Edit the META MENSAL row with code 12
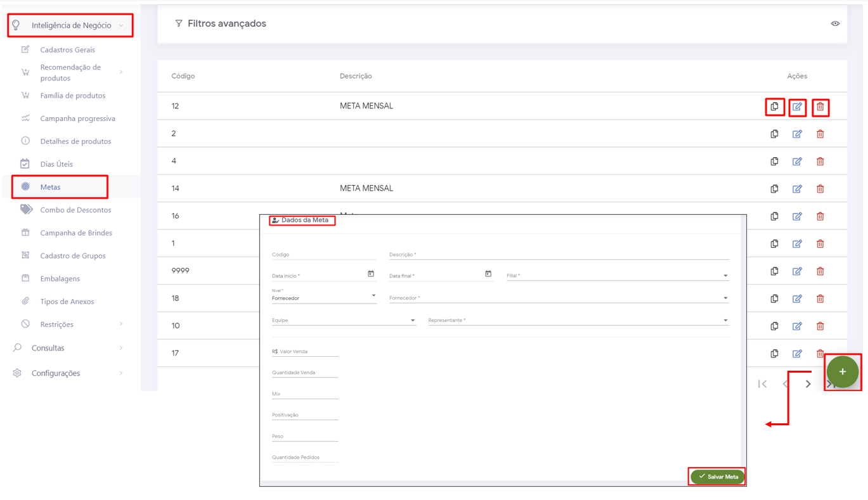Image resolution: width=868 pixels, height=500 pixels. tap(797, 107)
